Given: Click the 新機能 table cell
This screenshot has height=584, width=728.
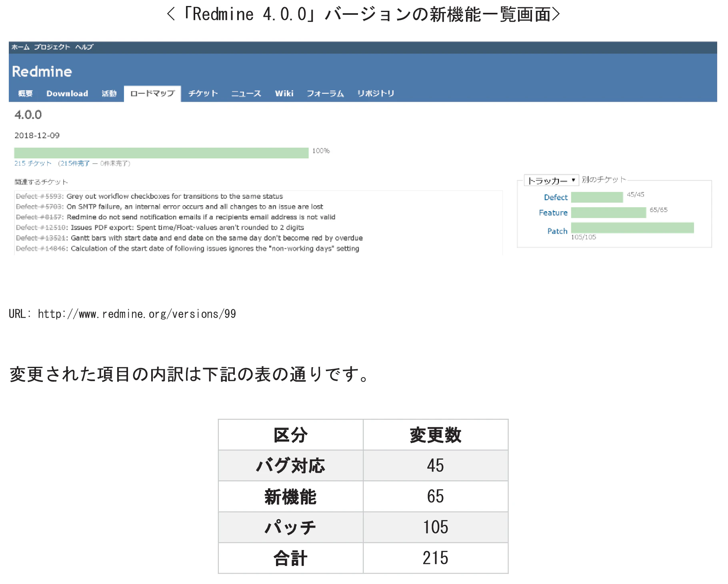Looking at the screenshot, I should point(291,496).
